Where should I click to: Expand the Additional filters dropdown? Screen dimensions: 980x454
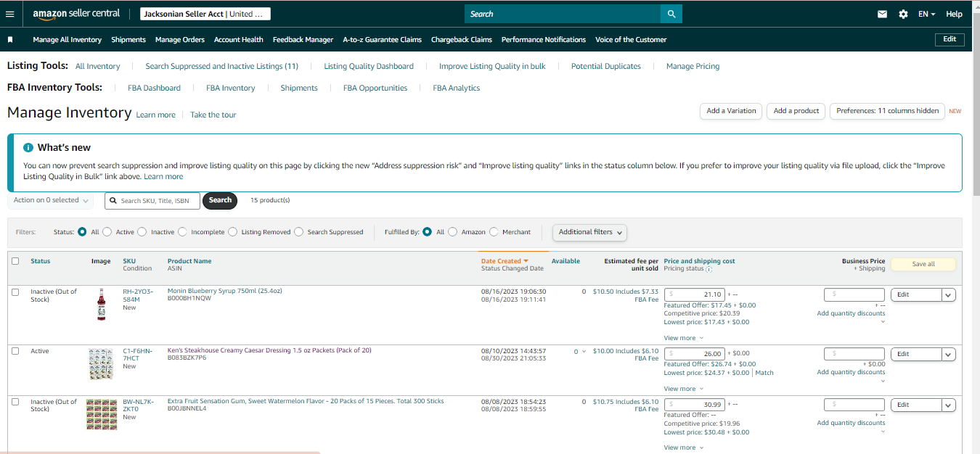pyautogui.click(x=590, y=232)
